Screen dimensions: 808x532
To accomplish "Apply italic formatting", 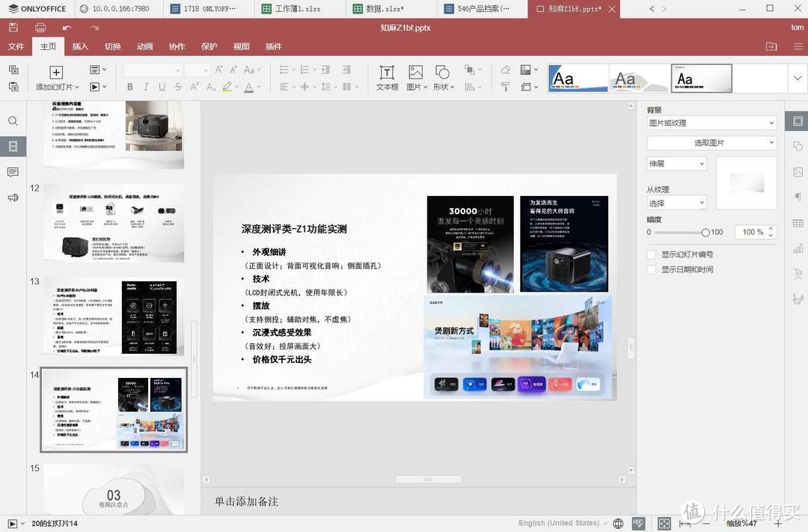I will click(x=146, y=87).
